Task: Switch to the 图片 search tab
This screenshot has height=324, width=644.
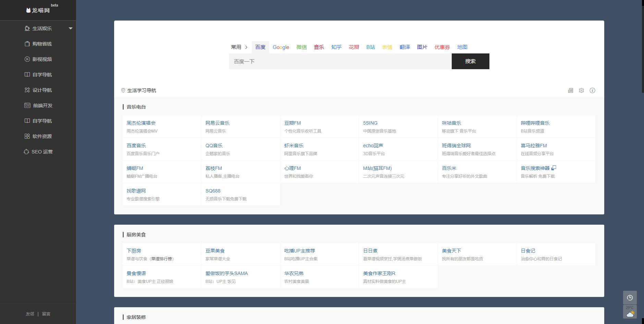Action: 422,47
